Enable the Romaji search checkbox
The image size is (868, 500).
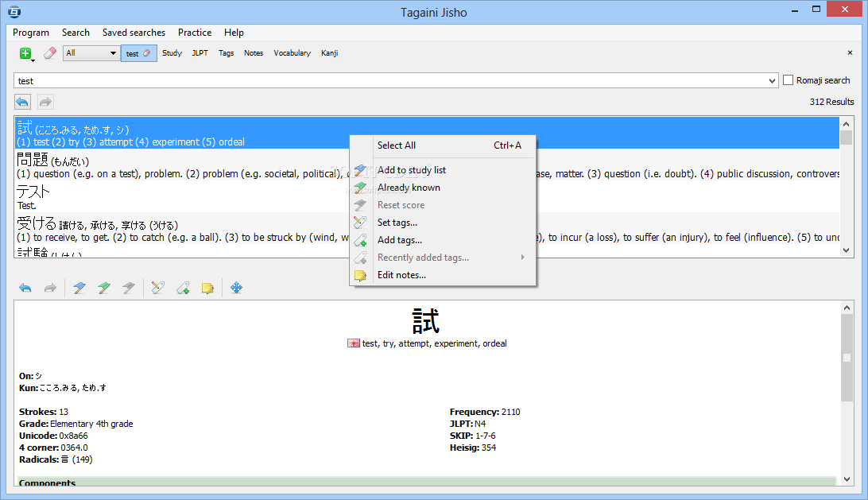point(789,80)
